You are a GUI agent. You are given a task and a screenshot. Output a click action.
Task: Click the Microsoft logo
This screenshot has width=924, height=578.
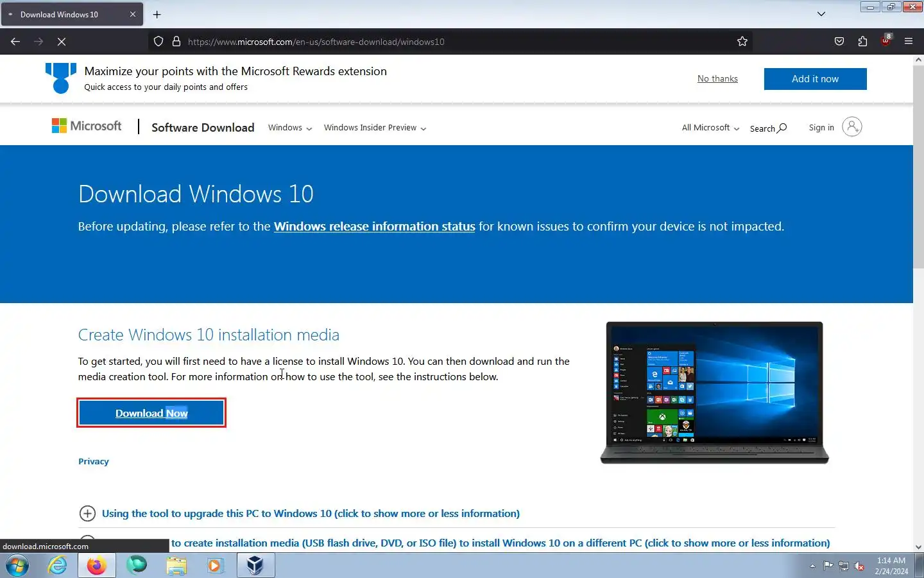coord(87,126)
